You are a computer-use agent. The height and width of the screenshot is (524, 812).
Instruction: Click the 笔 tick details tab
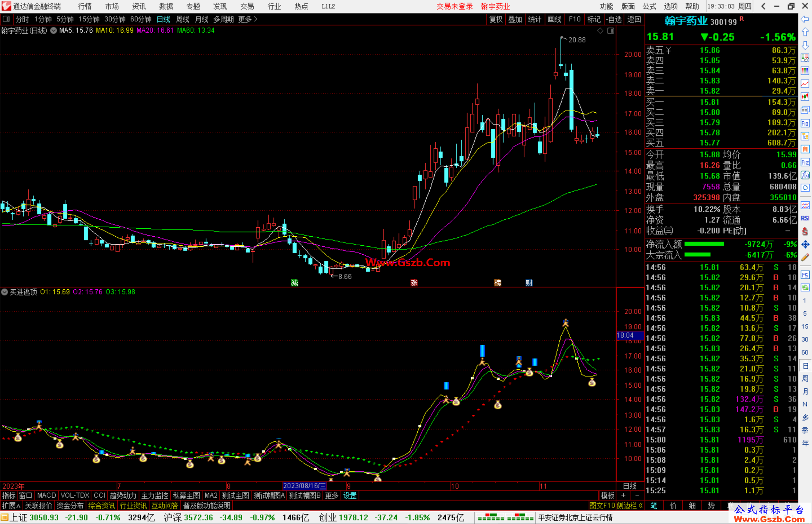654,506
